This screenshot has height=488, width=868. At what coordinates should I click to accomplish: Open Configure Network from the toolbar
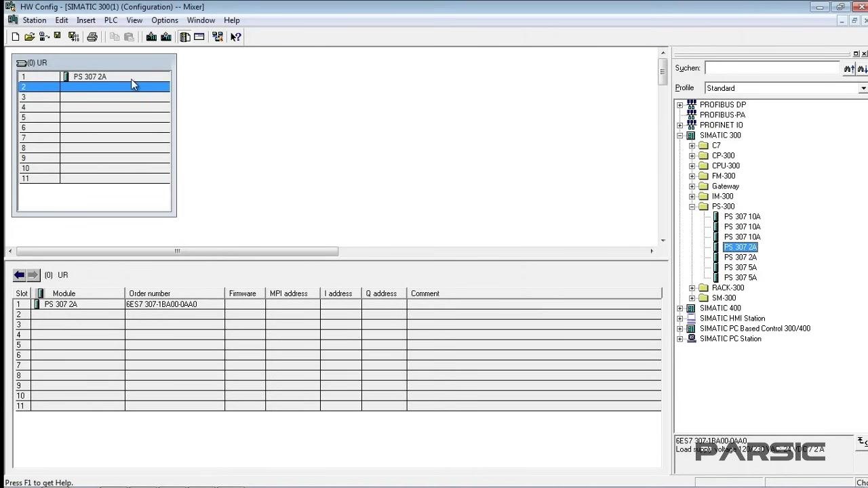click(x=218, y=37)
